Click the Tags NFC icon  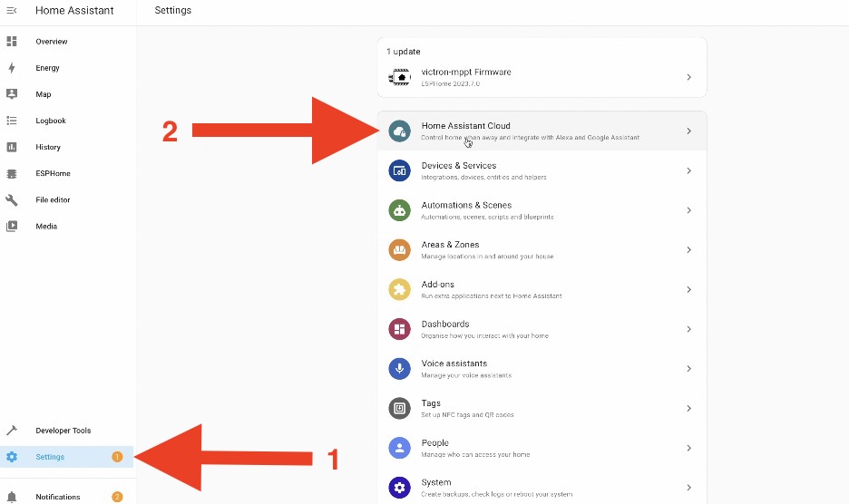pos(400,408)
